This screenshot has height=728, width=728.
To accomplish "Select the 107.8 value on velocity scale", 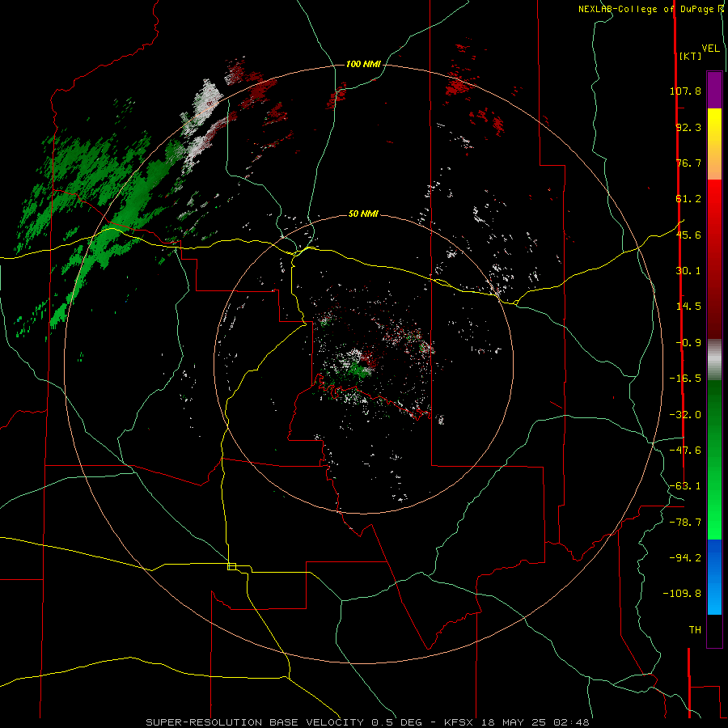I will tap(685, 91).
